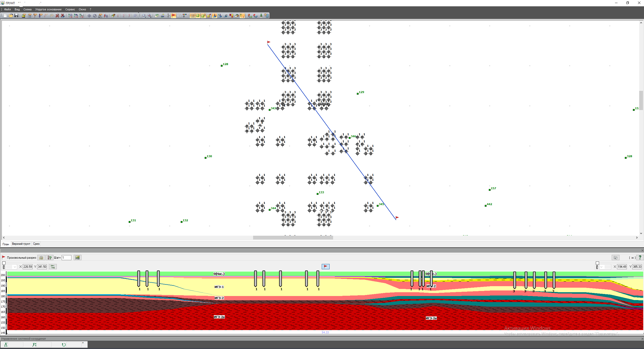This screenshot has width=644, height=349.
Task: Open the Упругое основание menu
Action: (x=48, y=9)
